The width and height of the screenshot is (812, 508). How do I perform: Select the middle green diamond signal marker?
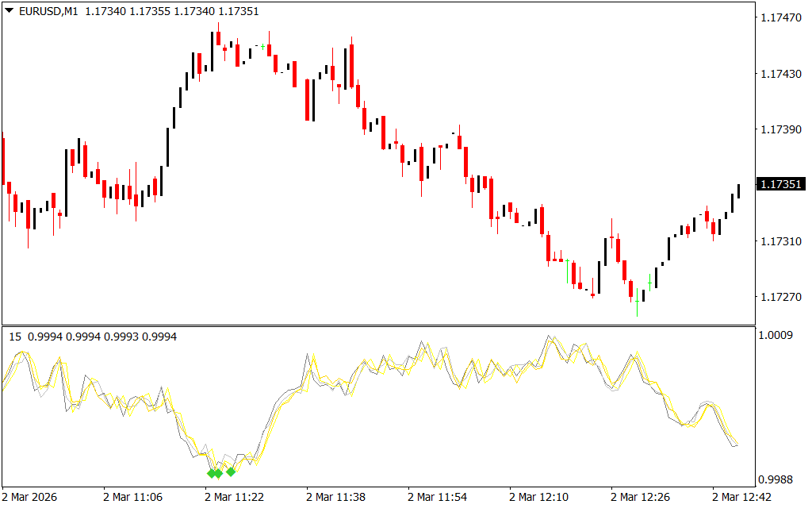[218, 474]
